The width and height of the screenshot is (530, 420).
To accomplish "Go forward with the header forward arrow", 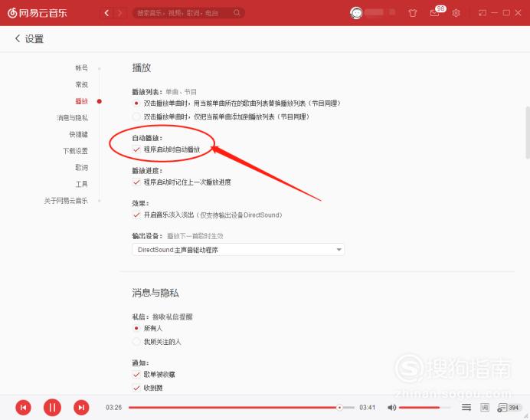I will 119,13.
